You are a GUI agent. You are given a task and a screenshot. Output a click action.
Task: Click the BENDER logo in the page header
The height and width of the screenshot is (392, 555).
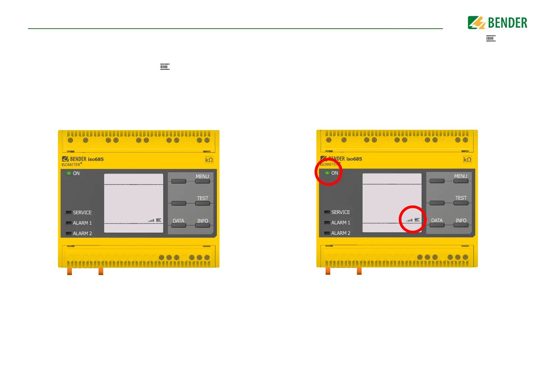497,23
